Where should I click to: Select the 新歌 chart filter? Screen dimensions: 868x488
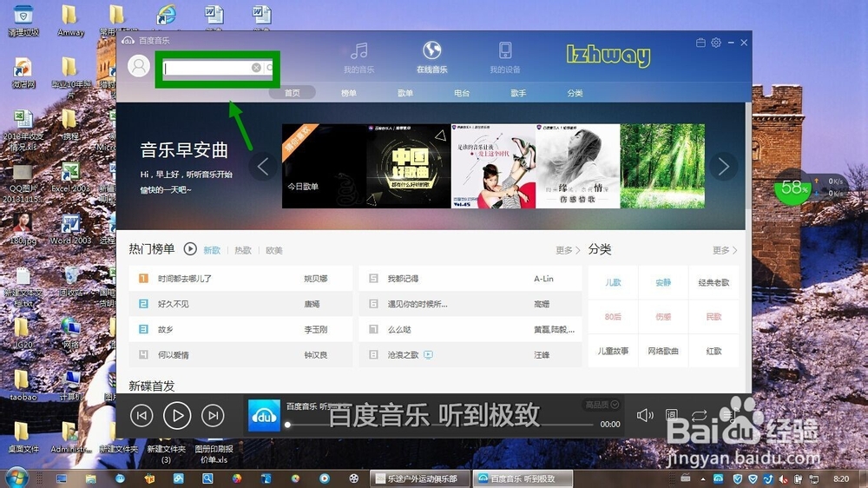click(212, 250)
